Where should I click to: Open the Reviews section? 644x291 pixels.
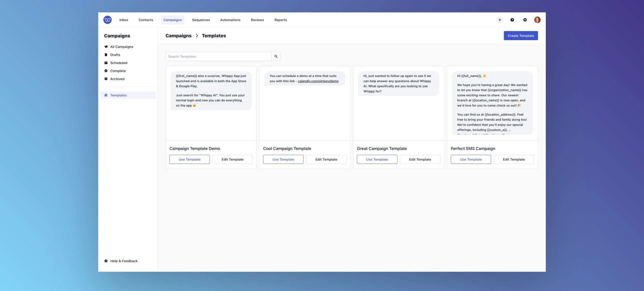click(x=257, y=20)
